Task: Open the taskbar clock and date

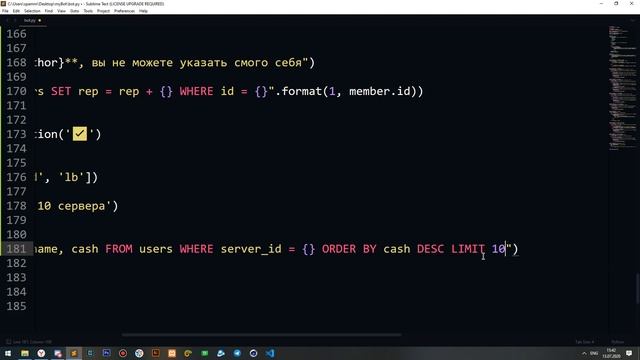Action: click(611, 353)
